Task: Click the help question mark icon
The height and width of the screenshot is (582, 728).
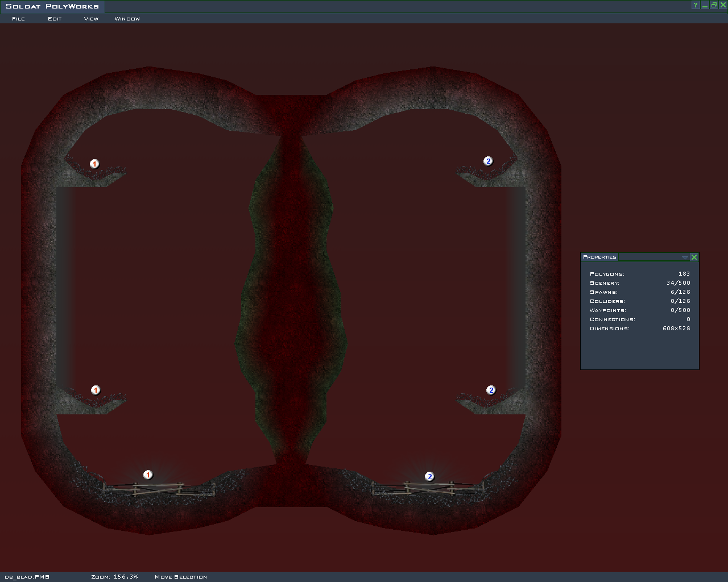Action: point(695,5)
